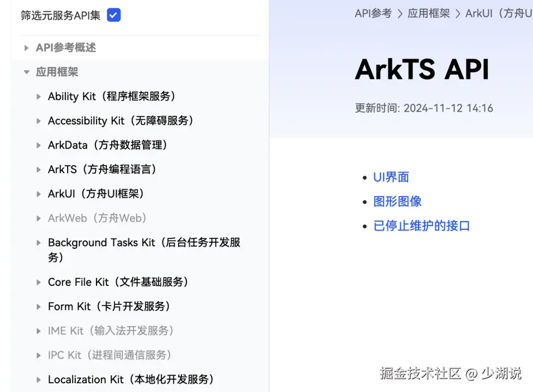Expand the ArkUI arrow
This screenshot has height=392, width=533.
(38, 194)
